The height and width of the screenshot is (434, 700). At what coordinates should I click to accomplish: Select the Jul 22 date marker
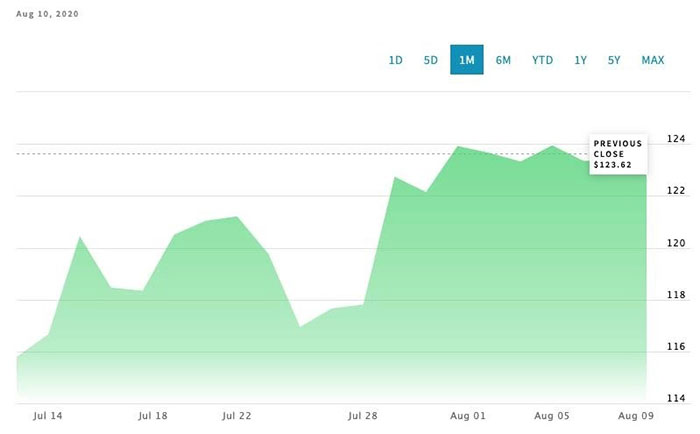click(236, 413)
